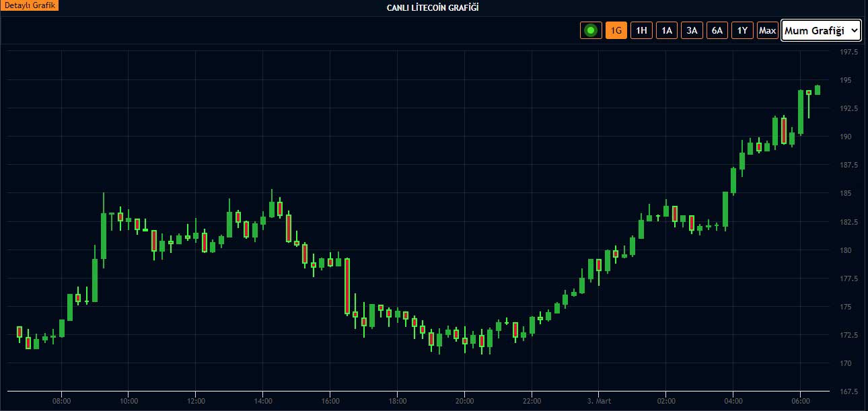Switch to the 1H time range
The height and width of the screenshot is (411, 868).
pyautogui.click(x=641, y=30)
